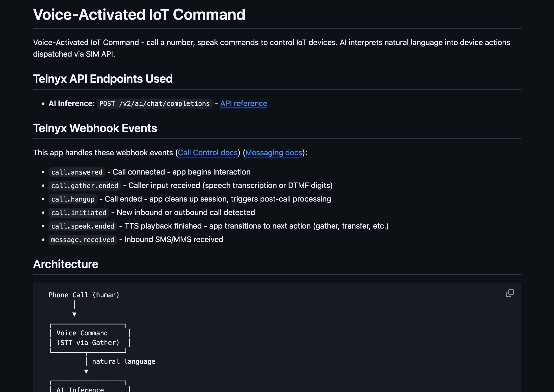Click the AI Inference box in diagram
The image size is (554, 392).
[x=90, y=386]
